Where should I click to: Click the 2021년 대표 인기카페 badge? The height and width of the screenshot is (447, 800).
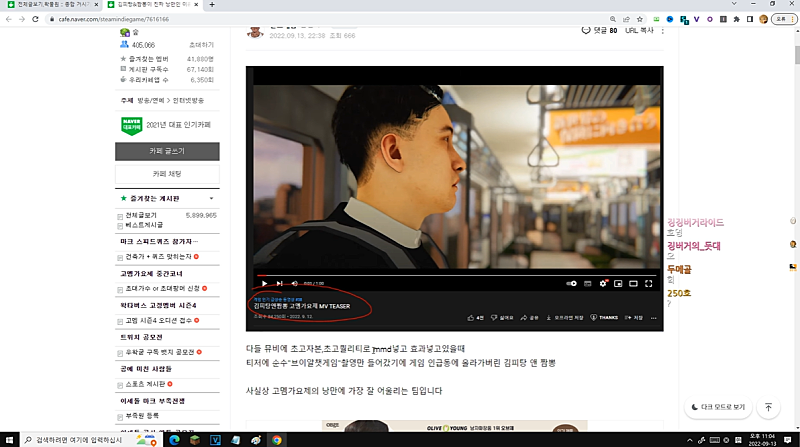coord(166,125)
